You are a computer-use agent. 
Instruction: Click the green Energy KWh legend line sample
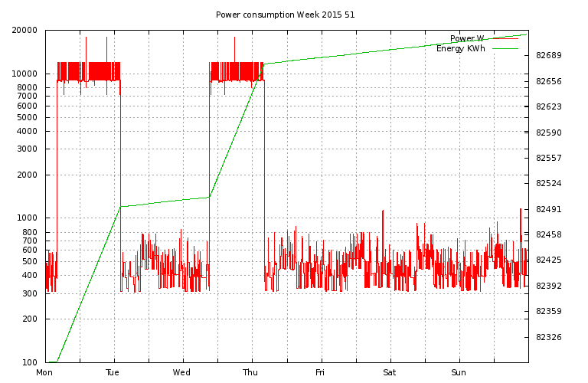point(505,48)
